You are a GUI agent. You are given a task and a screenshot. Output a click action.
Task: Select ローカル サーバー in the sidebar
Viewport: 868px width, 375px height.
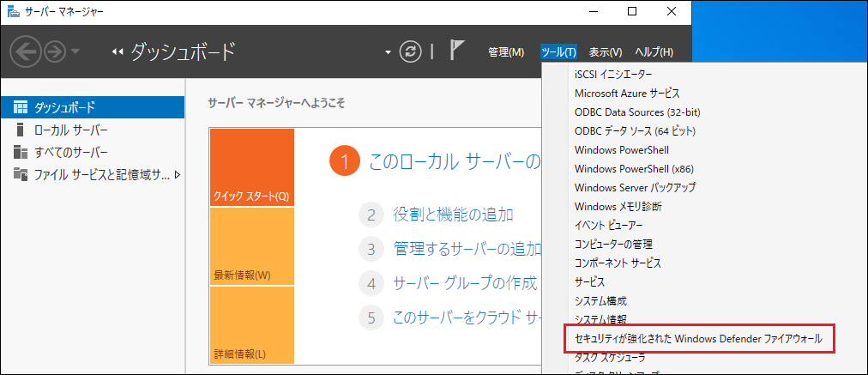point(70,130)
